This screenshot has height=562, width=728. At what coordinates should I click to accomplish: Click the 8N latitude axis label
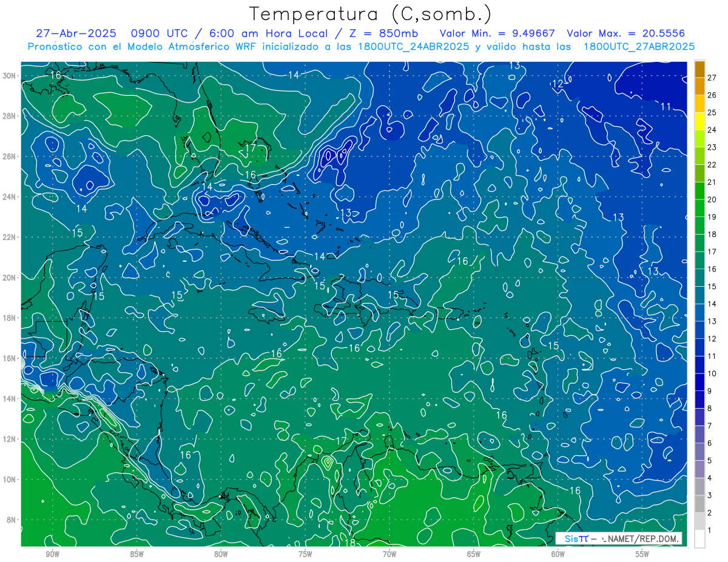(x=12, y=520)
